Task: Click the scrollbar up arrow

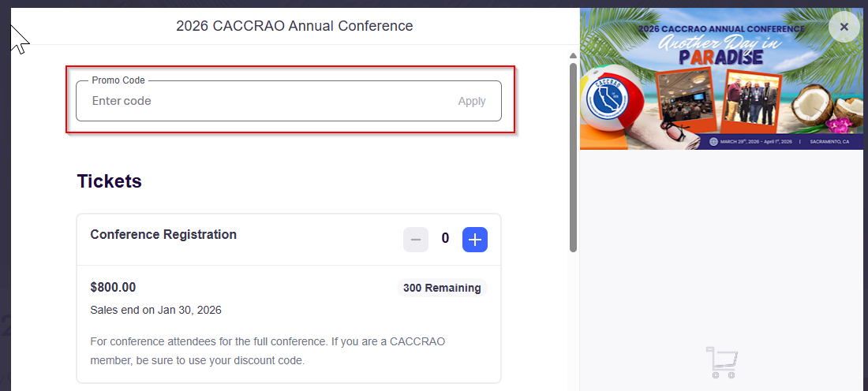Action: click(x=573, y=55)
